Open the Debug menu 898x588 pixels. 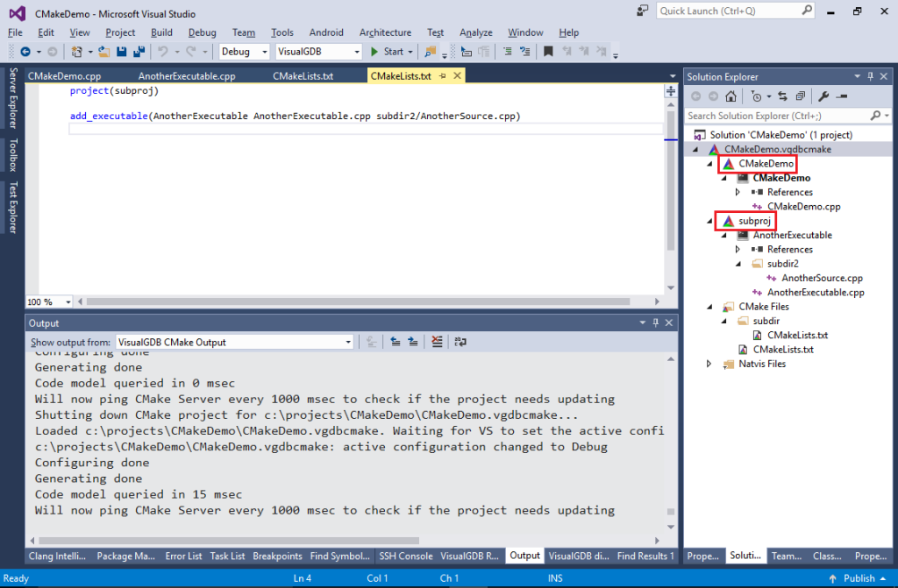(x=203, y=32)
